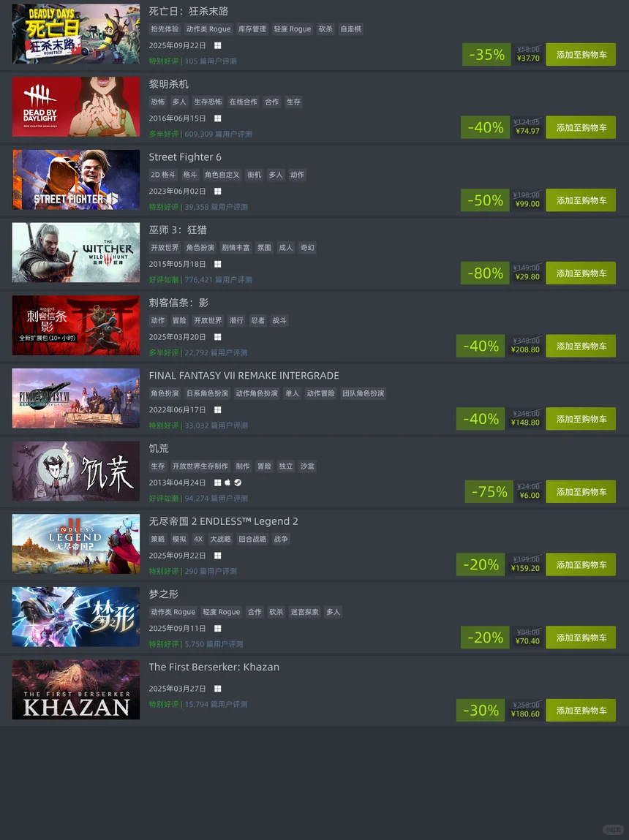
Task: Open the 梦之形 capsule image
Action: (76, 616)
